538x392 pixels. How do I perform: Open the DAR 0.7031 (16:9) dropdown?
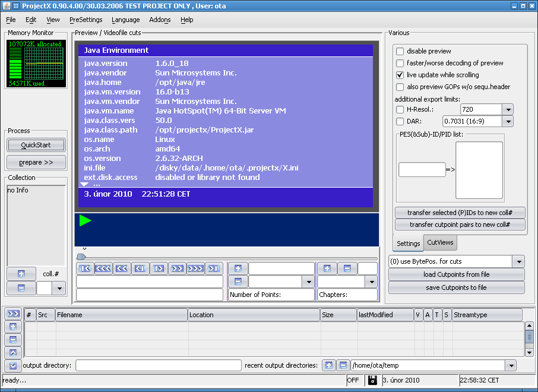tap(508, 121)
